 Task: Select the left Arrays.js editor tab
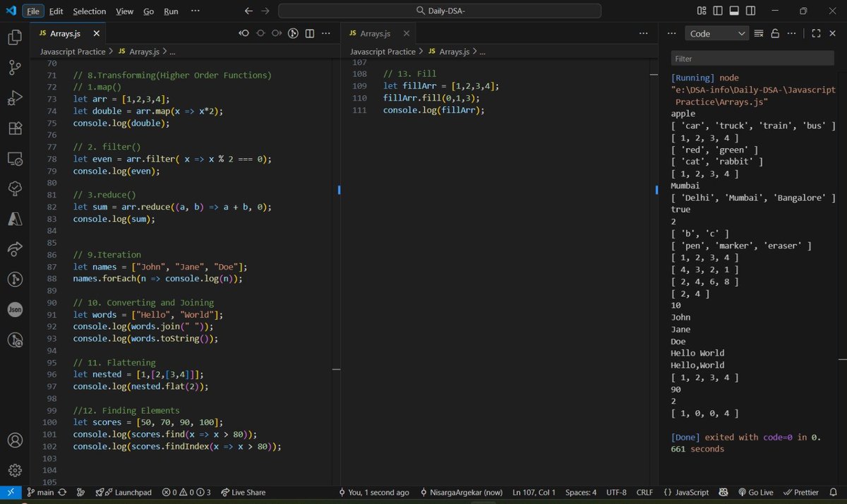click(68, 33)
